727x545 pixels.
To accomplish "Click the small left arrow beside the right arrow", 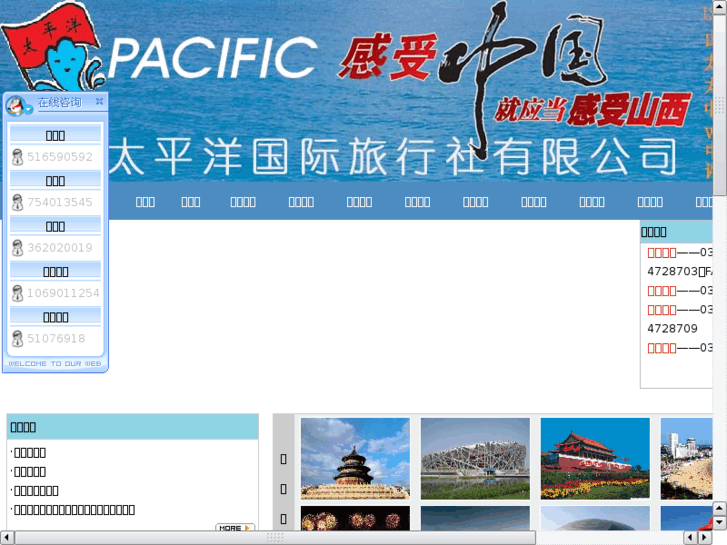I will pos(691,538).
